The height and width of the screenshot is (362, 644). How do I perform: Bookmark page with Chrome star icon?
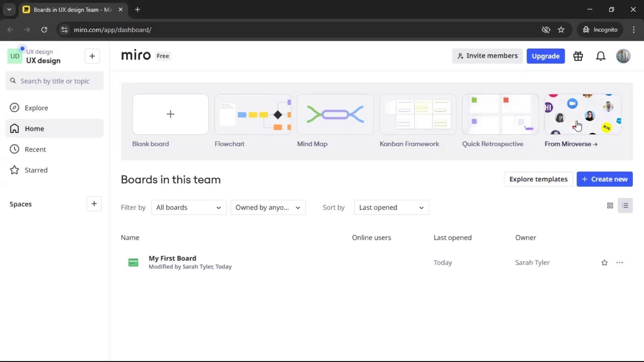pos(561,30)
